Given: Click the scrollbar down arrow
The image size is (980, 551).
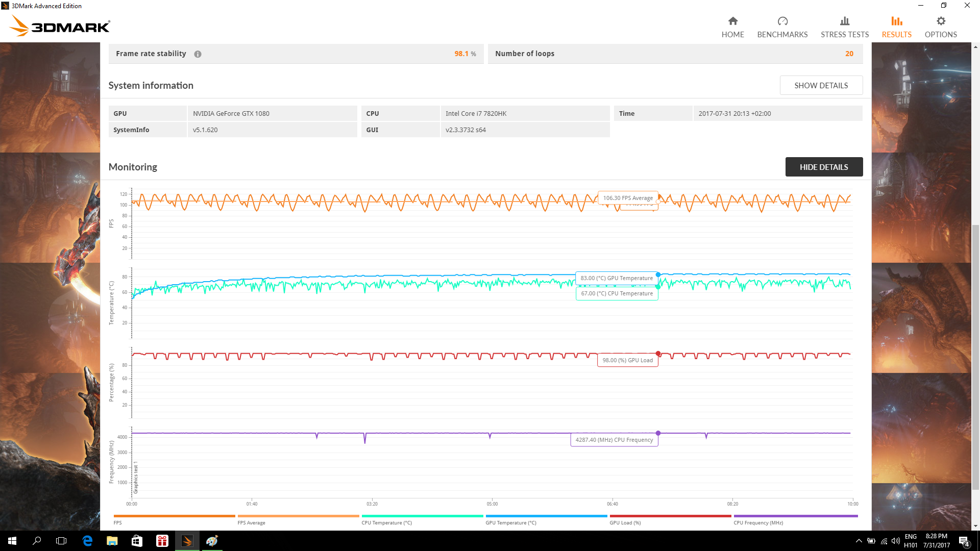Looking at the screenshot, I should click(x=975, y=526).
